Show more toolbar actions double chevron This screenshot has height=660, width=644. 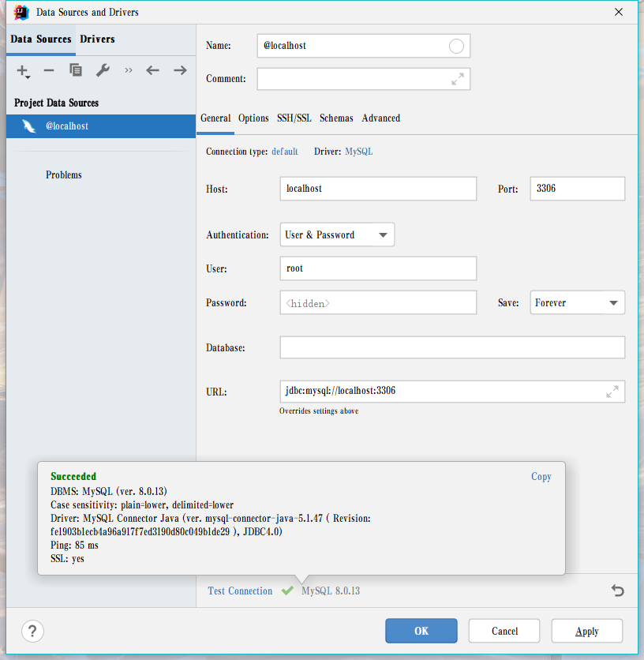pyautogui.click(x=129, y=70)
